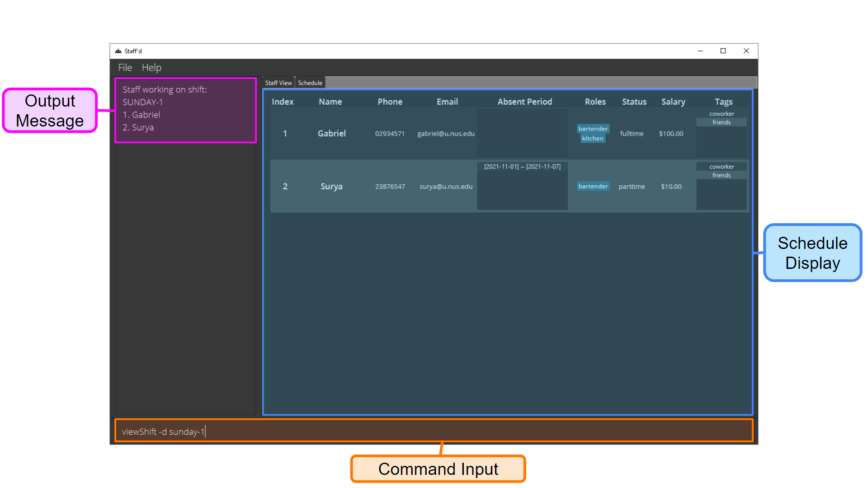Click Surya's phone number 23876547
Screen dimensions: 868x488
[390, 187]
